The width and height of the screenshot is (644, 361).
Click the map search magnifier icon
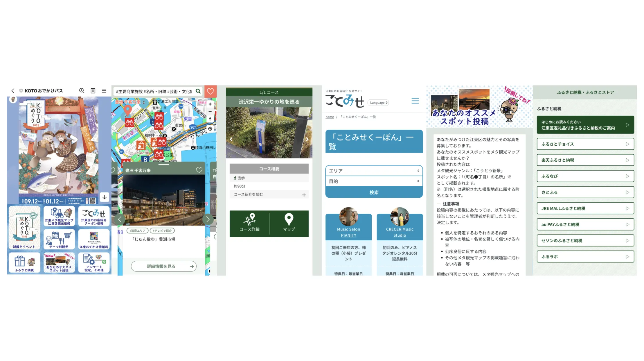(198, 91)
